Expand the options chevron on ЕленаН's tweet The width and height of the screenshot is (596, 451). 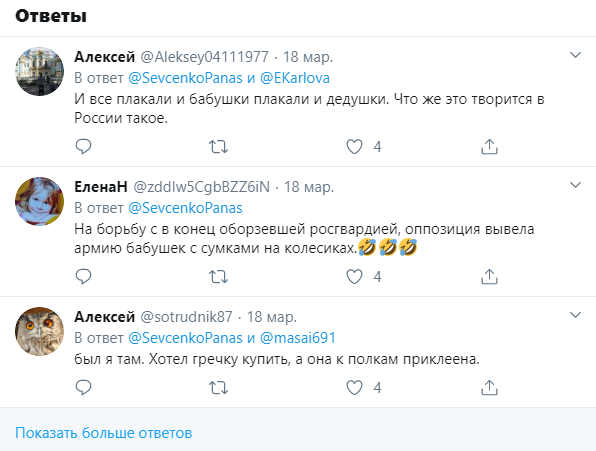(575, 185)
